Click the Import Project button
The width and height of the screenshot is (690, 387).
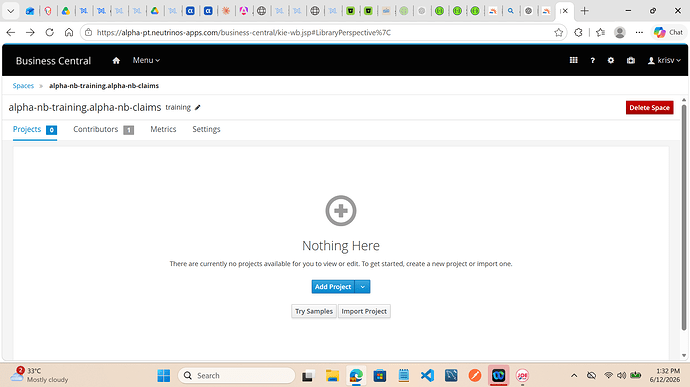(x=364, y=311)
